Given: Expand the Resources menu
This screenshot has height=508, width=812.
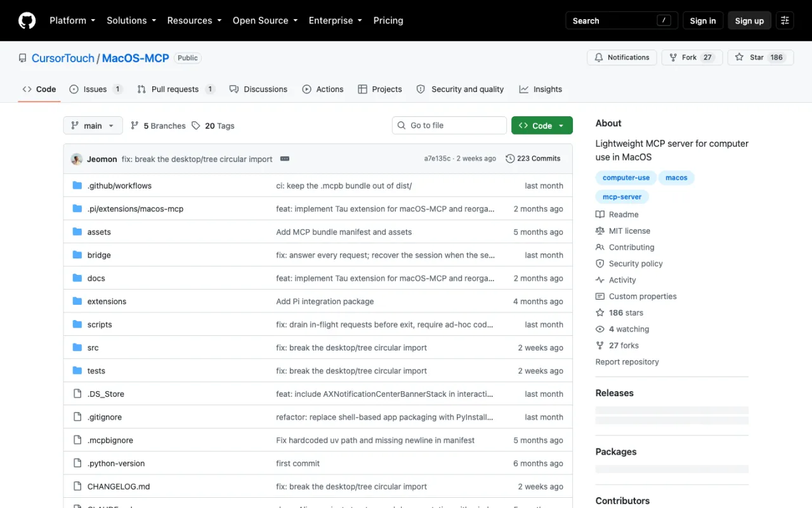Looking at the screenshot, I should click(194, 20).
